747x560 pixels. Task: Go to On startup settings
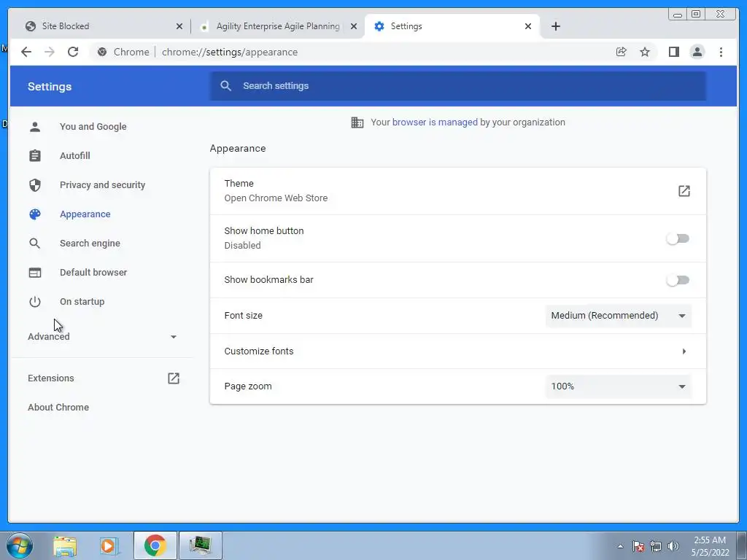pos(82,301)
